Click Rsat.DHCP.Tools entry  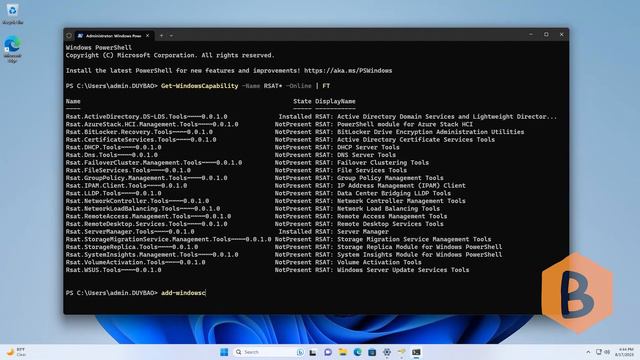pos(113,147)
